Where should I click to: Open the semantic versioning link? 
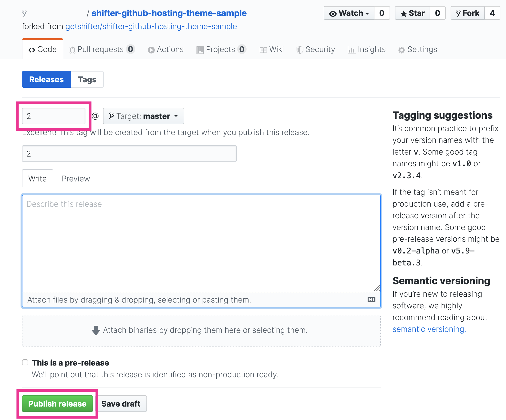[429, 329]
